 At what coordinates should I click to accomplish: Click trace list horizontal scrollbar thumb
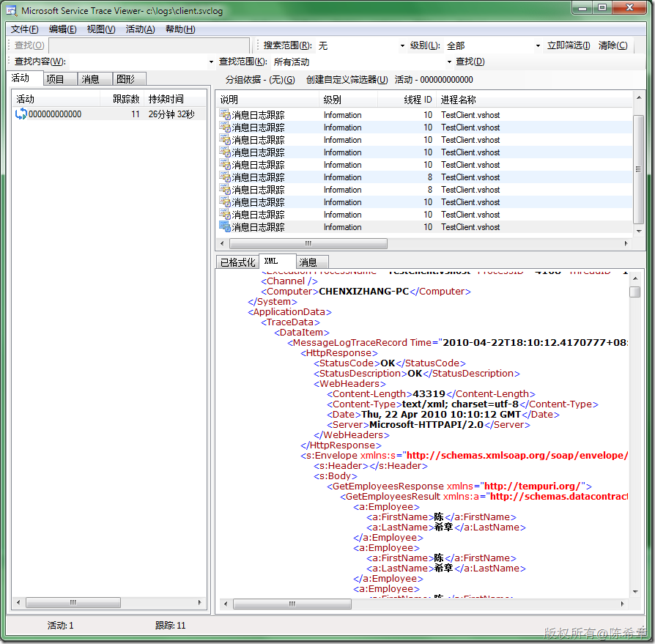pyautogui.click(x=308, y=243)
